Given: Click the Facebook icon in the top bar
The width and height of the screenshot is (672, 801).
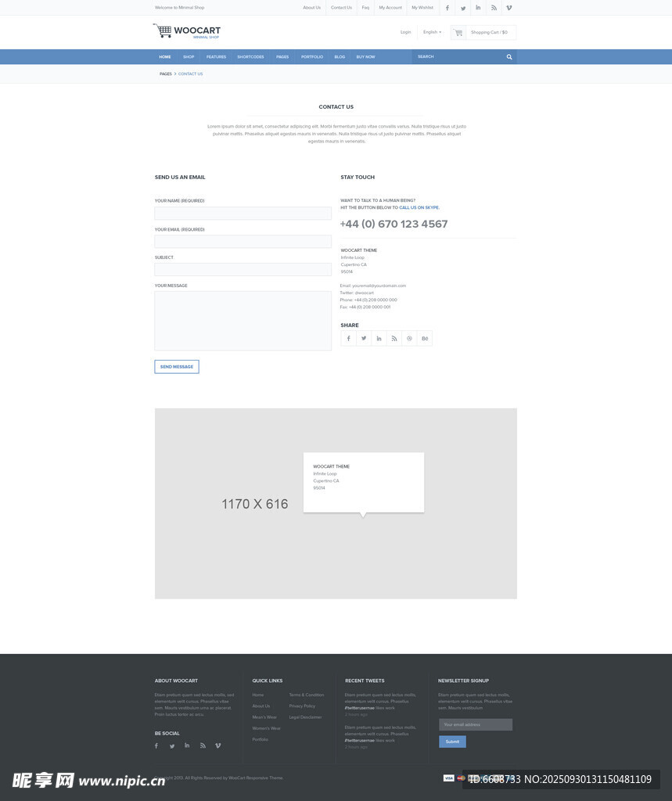Looking at the screenshot, I should 447,8.
